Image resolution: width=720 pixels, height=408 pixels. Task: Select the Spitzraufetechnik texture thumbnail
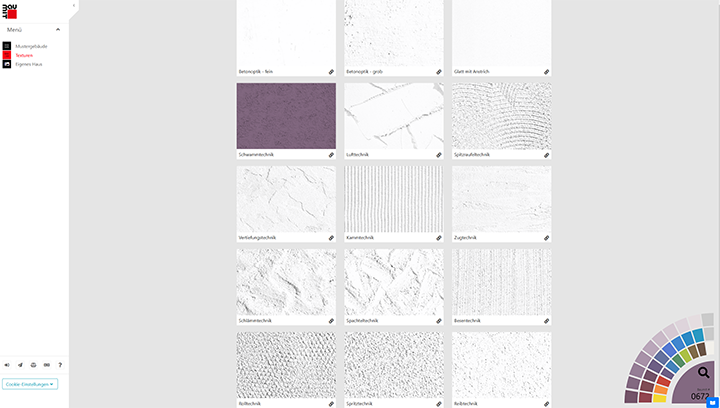(501, 116)
